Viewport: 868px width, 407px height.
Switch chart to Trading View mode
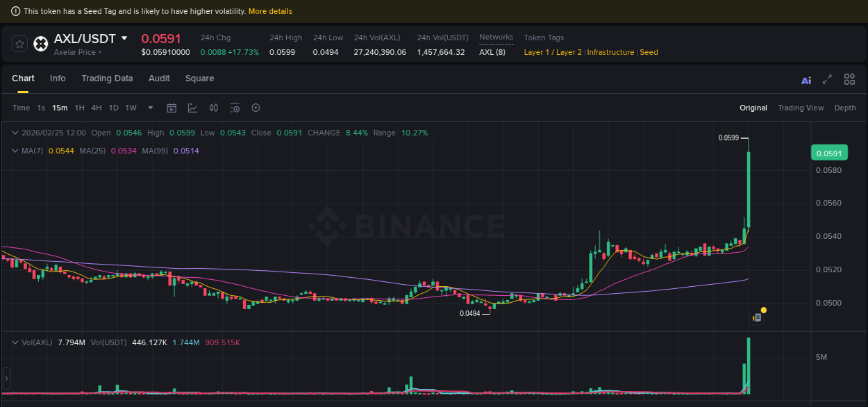pyautogui.click(x=801, y=108)
